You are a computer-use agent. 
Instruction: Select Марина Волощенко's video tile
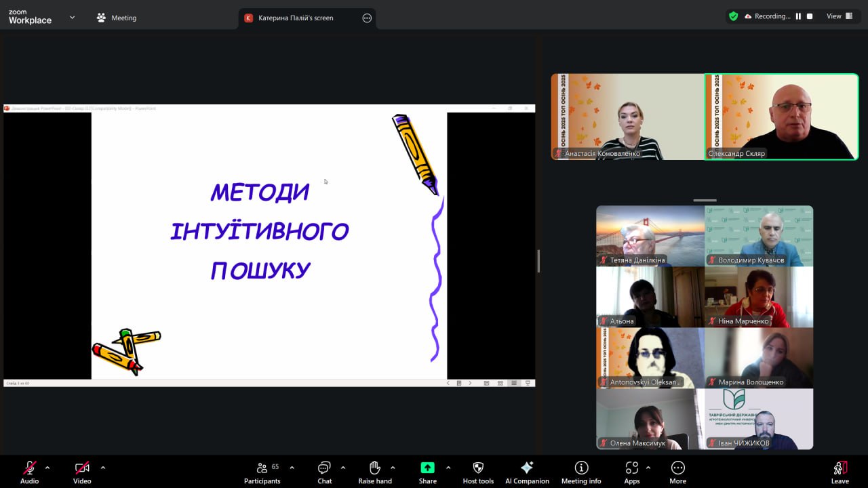coord(759,358)
